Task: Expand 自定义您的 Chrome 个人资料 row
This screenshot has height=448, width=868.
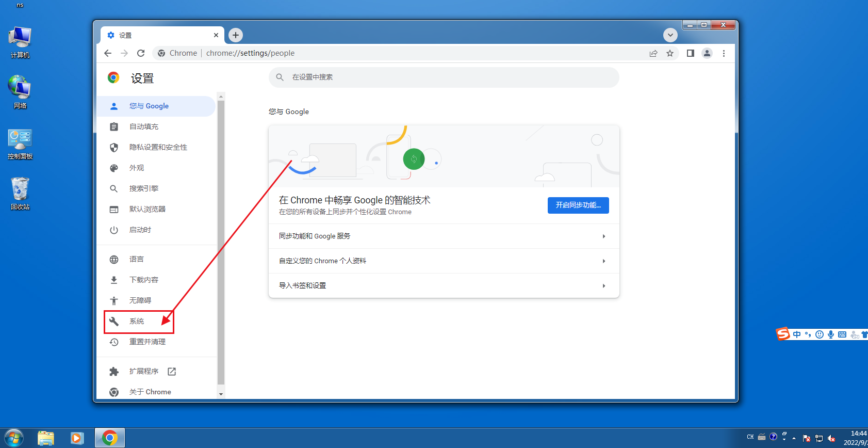Action: 444,261
